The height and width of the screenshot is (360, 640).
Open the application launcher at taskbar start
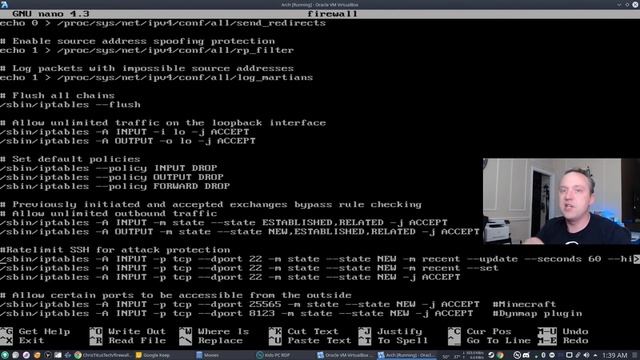coord(4,355)
